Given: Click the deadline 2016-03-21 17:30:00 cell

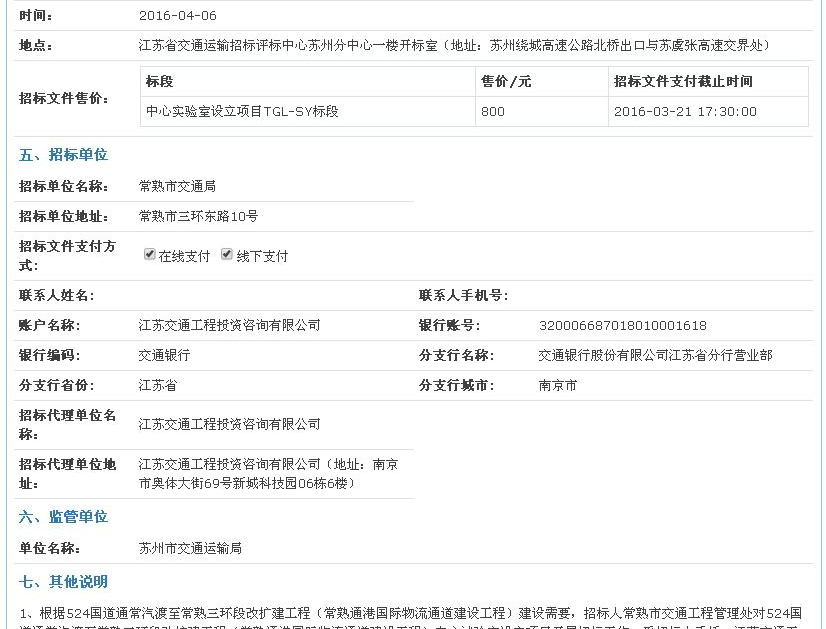Looking at the screenshot, I should [x=685, y=111].
